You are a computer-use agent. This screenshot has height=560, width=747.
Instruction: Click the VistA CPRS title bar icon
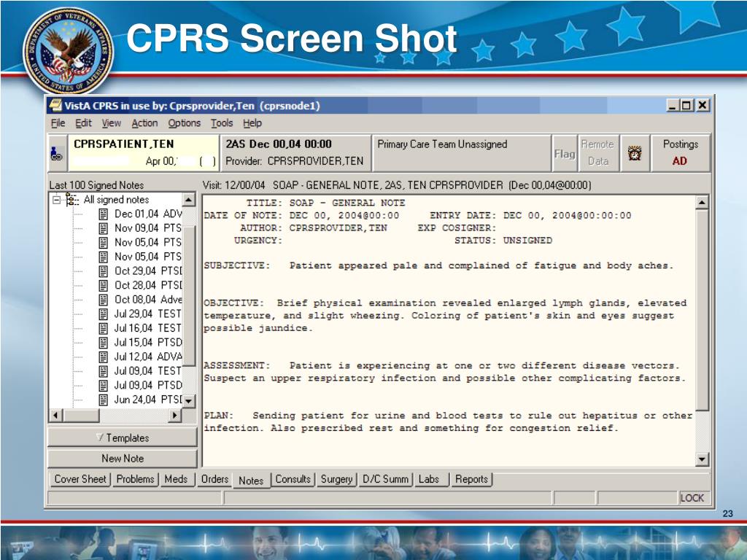pyautogui.click(x=55, y=105)
